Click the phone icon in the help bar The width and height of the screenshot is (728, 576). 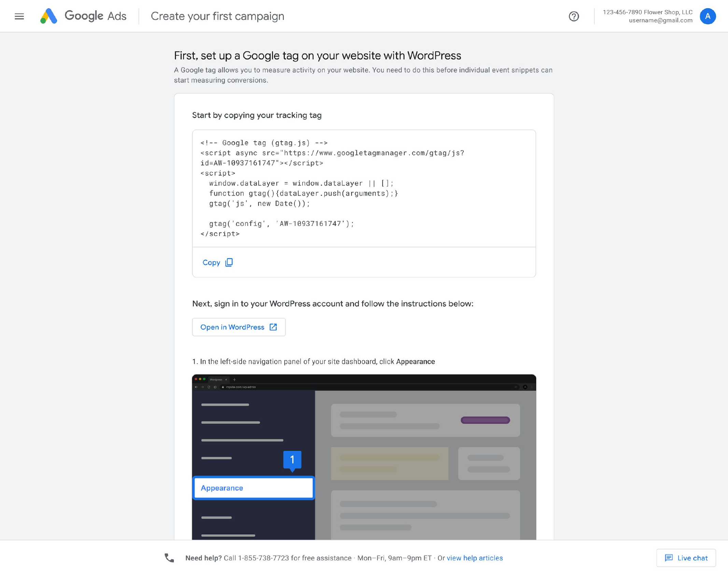pos(169,558)
